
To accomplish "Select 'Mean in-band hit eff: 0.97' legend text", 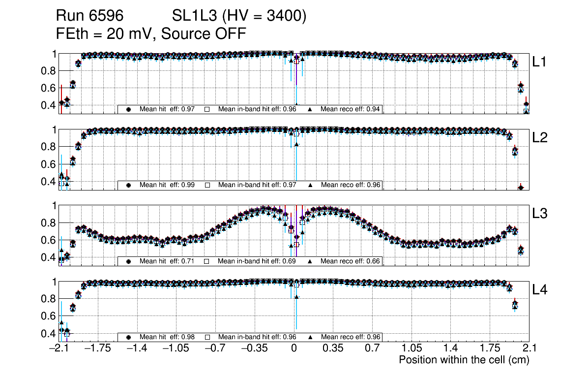I will click(257, 185).
